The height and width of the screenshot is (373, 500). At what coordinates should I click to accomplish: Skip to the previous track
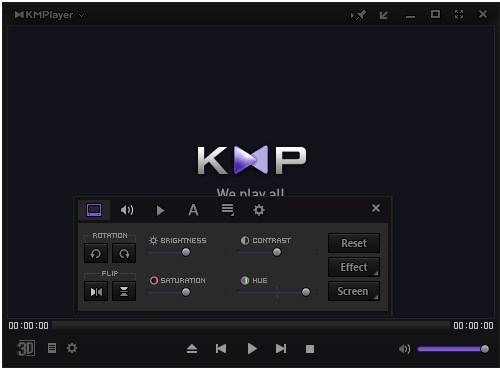pyautogui.click(x=221, y=349)
